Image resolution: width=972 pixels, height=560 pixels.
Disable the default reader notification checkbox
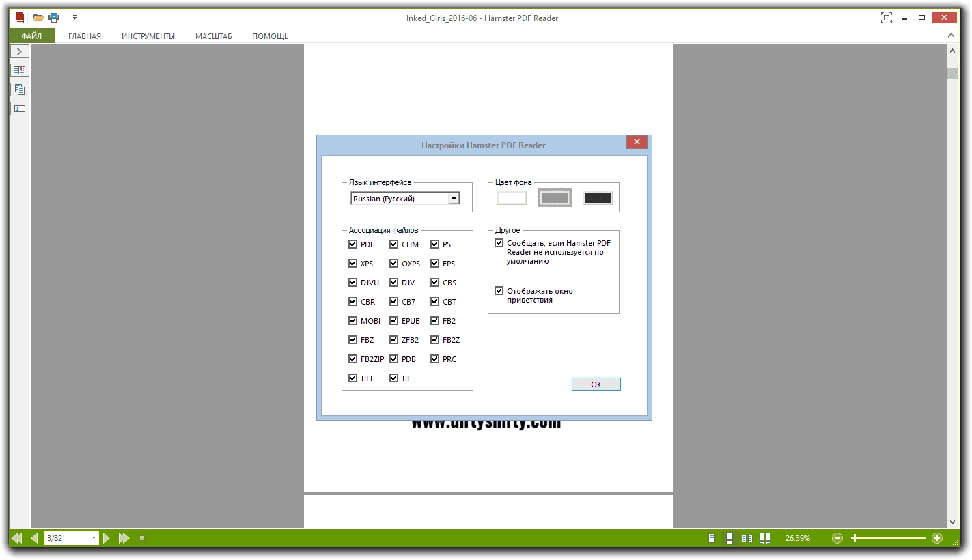(499, 242)
